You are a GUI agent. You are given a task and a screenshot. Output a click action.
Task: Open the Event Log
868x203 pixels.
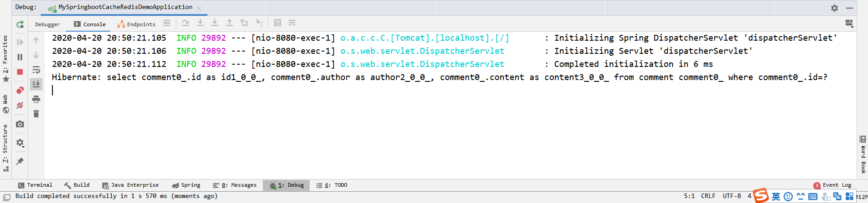point(832,185)
